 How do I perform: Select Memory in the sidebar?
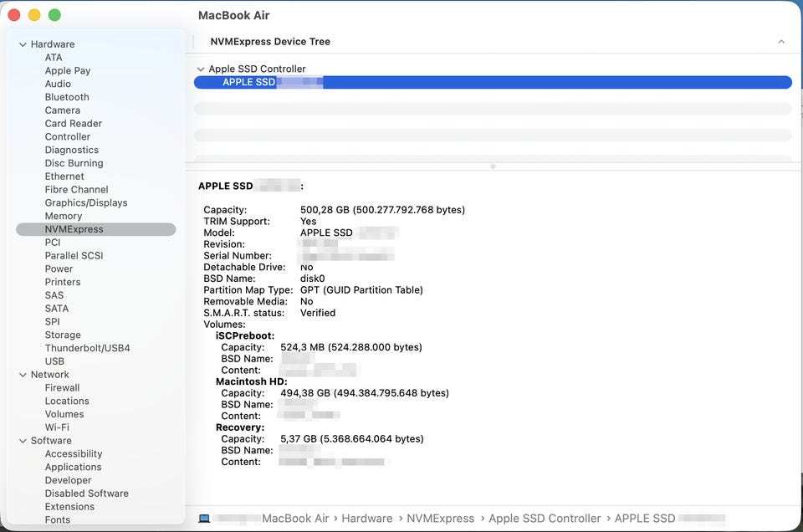tap(64, 216)
